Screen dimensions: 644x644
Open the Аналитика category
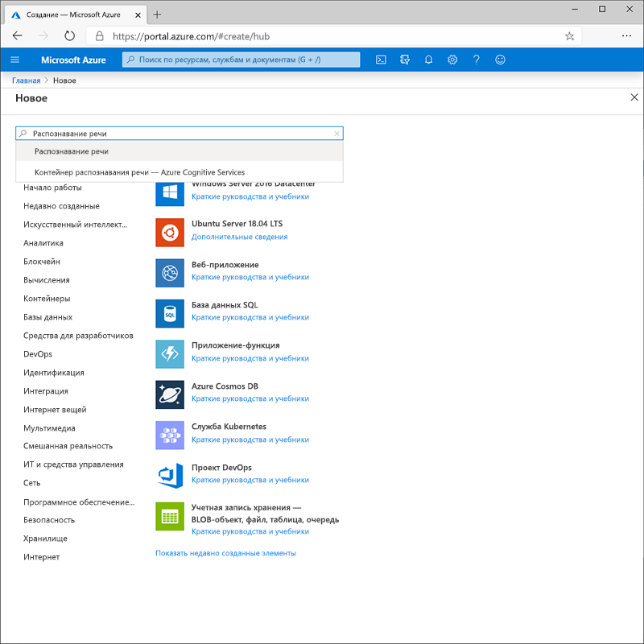click(43, 243)
